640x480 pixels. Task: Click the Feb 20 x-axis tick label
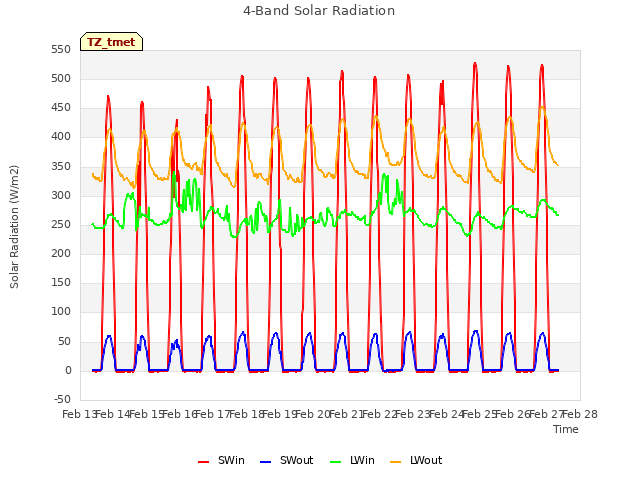point(313,414)
